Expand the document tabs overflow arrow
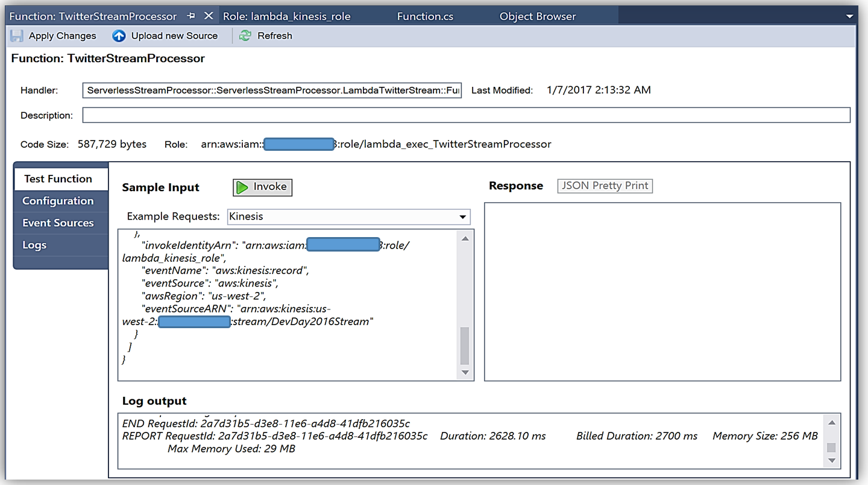This screenshot has height=485, width=868. (x=850, y=16)
